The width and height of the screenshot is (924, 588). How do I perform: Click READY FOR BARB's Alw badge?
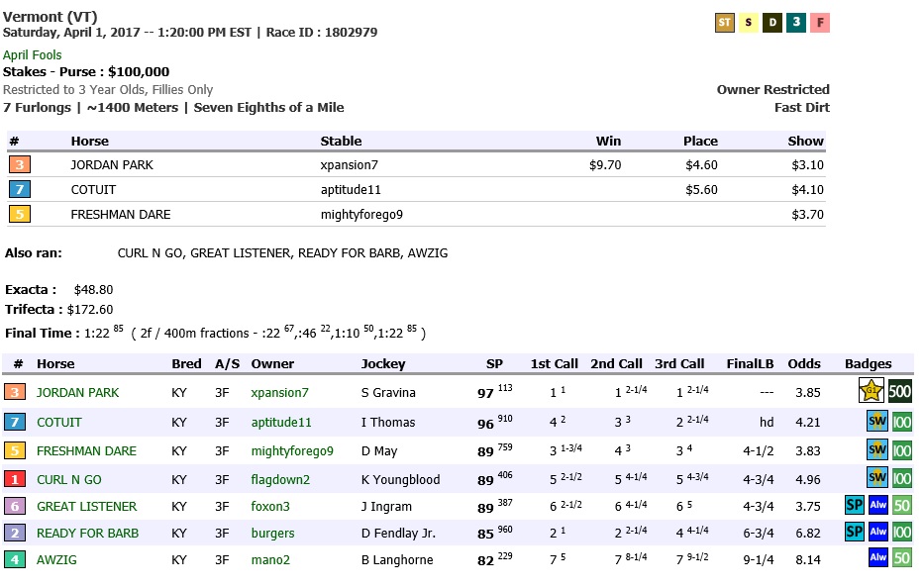pyautogui.click(x=878, y=532)
